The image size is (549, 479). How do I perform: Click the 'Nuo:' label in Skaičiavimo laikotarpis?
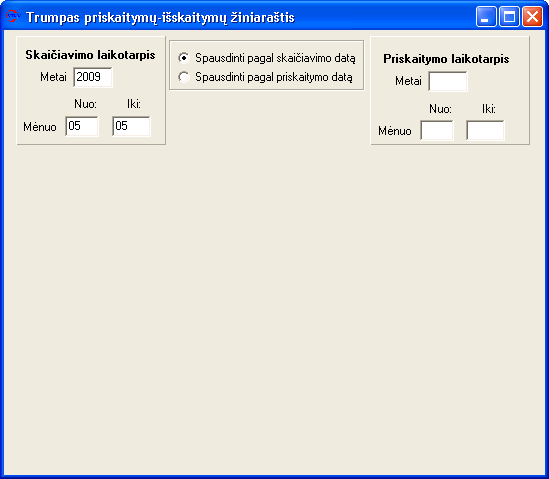point(85,104)
